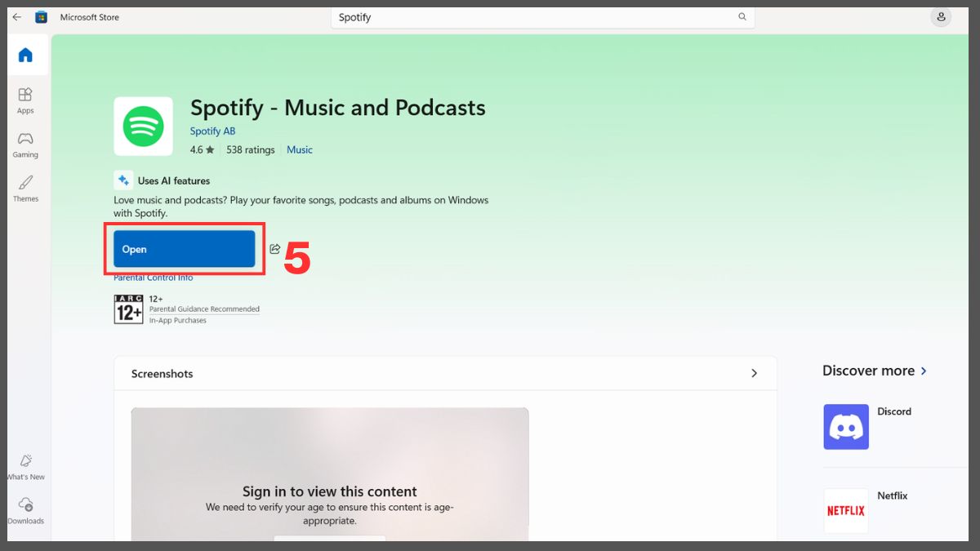Viewport: 980px width, 551px height.
Task: Open the Netflix app name in Discover more
Action: point(893,495)
